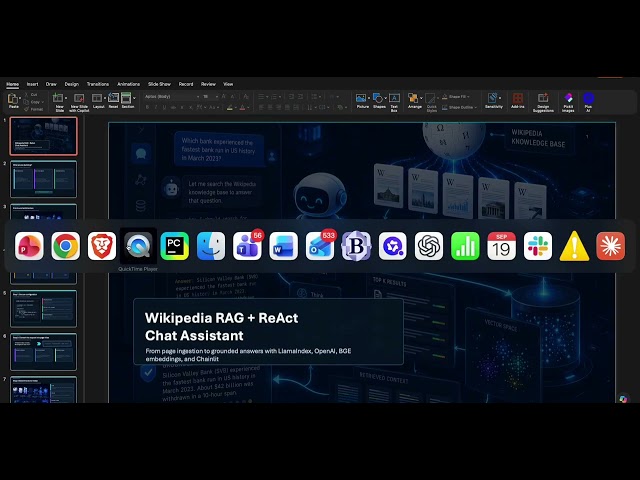The image size is (640, 480).
Task: Insert a Text Box
Action: (394, 102)
